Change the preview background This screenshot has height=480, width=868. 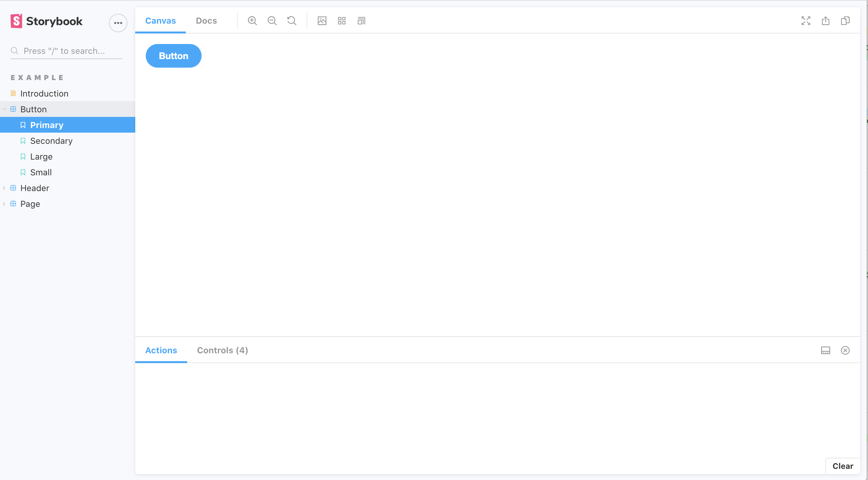click(322, 21)
